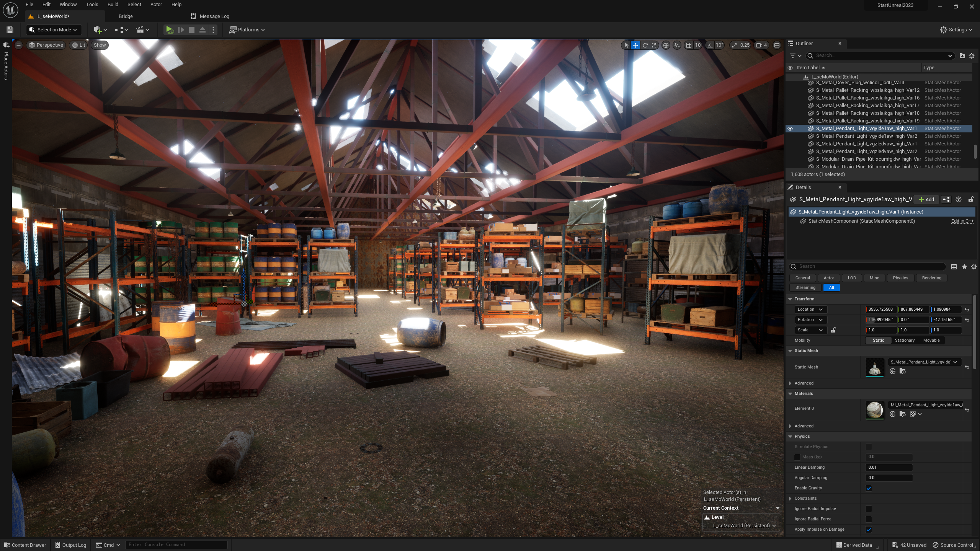
Task: Expand the Constraints section
Action: [x=790, y=499]
